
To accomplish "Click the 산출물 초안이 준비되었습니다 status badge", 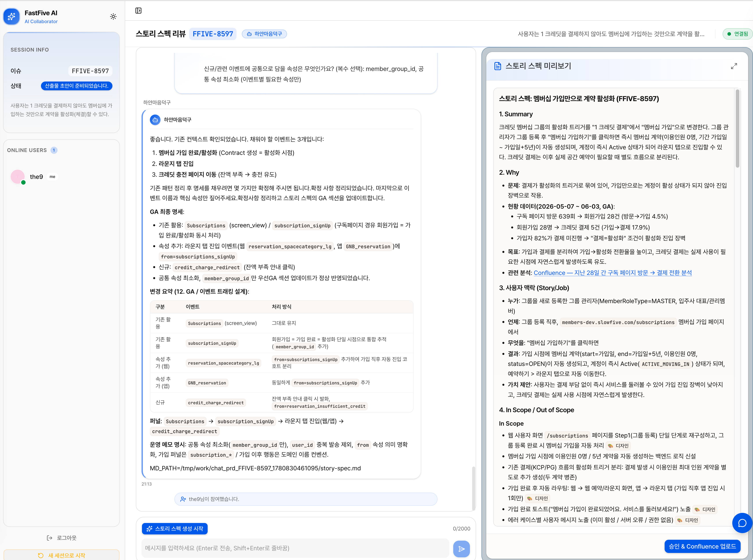I will point(77,86).
